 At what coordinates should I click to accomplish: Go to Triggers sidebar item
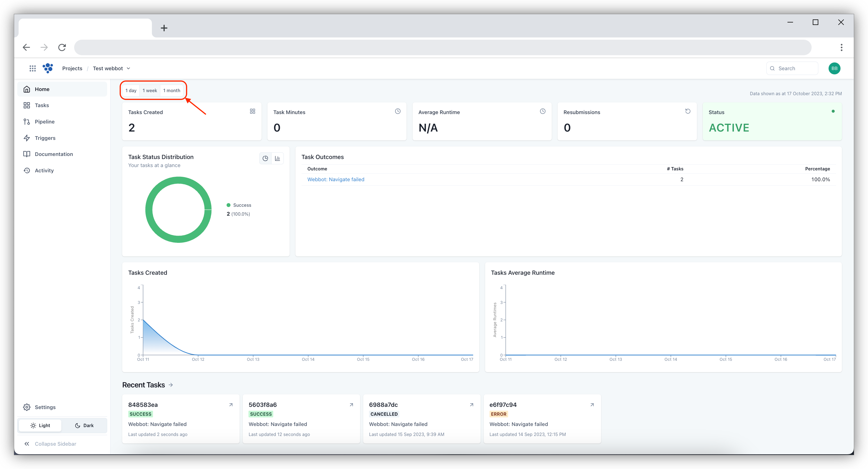[45, 138]
